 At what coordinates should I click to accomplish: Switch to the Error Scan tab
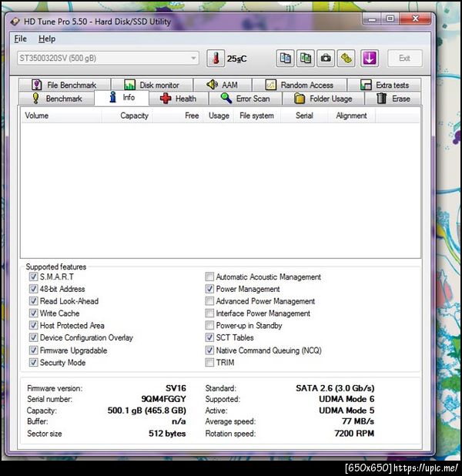coord(246,99)
